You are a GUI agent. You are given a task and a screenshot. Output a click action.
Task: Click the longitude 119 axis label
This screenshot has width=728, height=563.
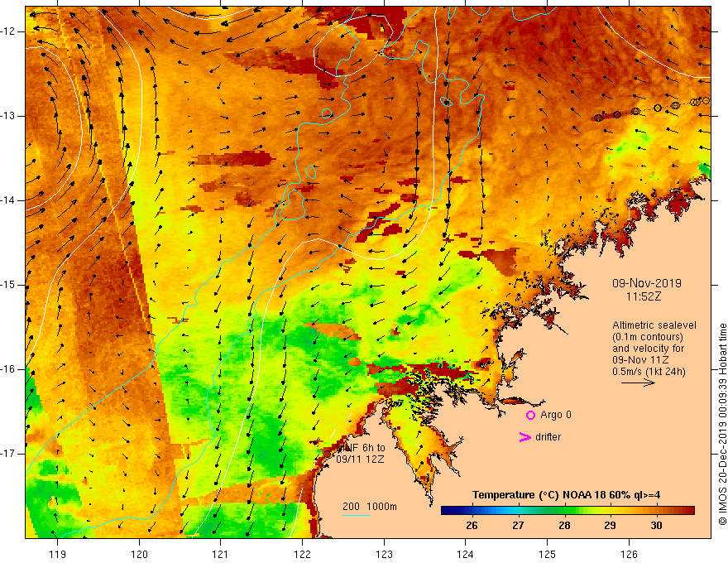coord(58,554)
